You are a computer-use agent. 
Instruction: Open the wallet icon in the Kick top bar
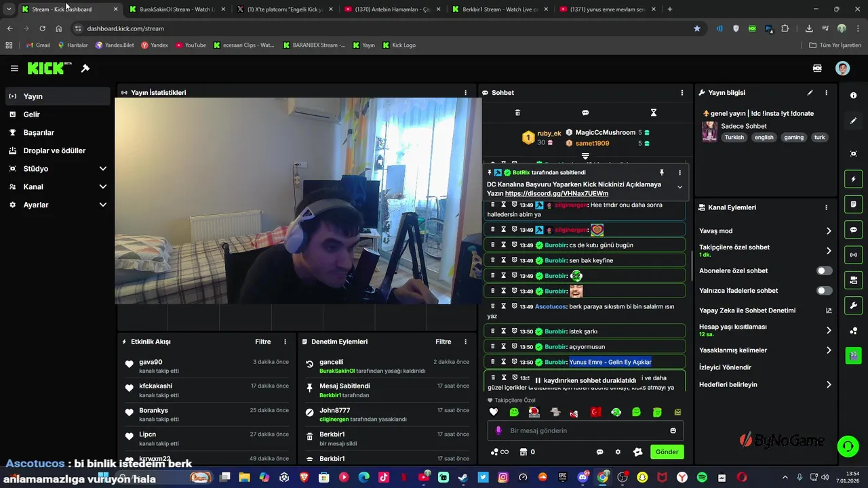pos(817,68)
